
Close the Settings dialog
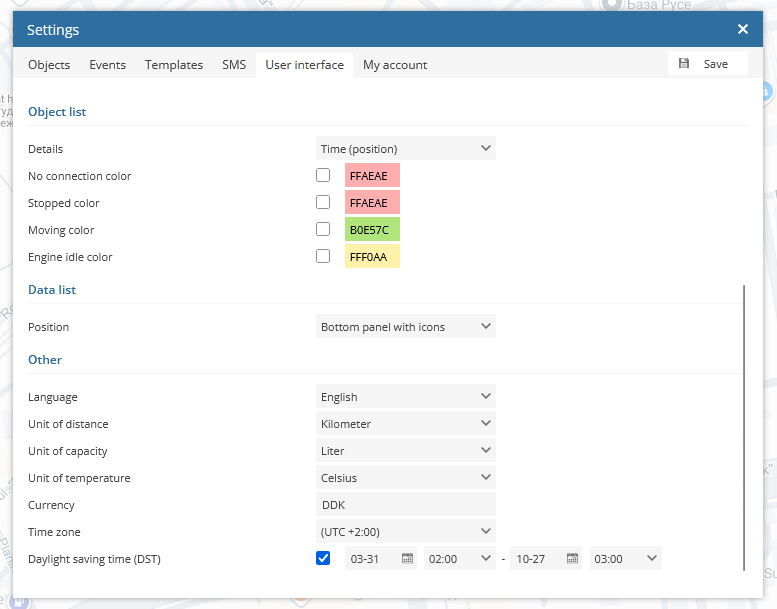(743, 30)
